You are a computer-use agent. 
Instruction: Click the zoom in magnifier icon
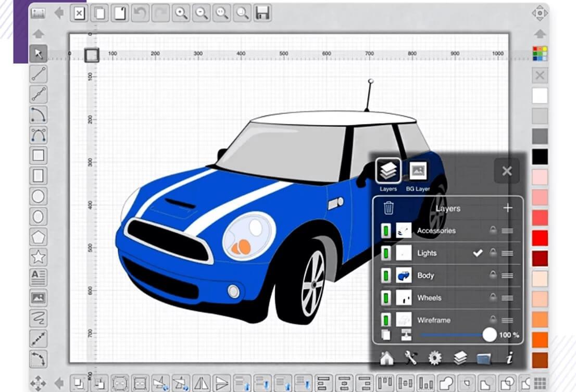[181, 13]
